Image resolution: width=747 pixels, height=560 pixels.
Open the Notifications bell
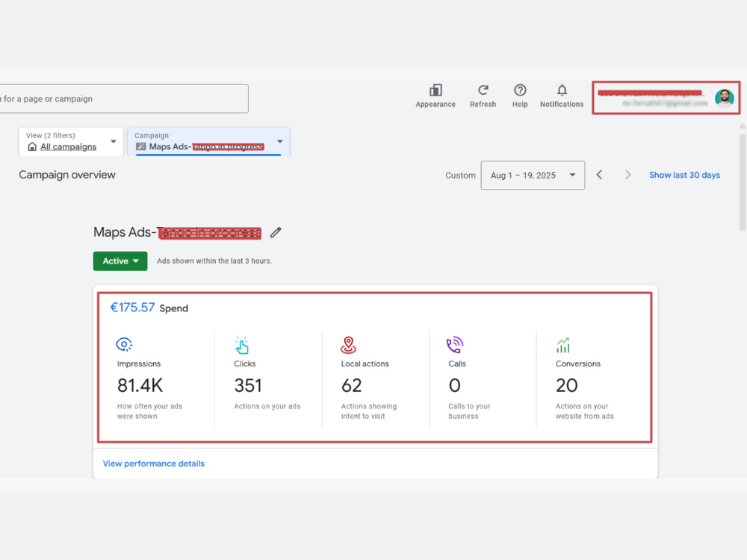(562, 90)
